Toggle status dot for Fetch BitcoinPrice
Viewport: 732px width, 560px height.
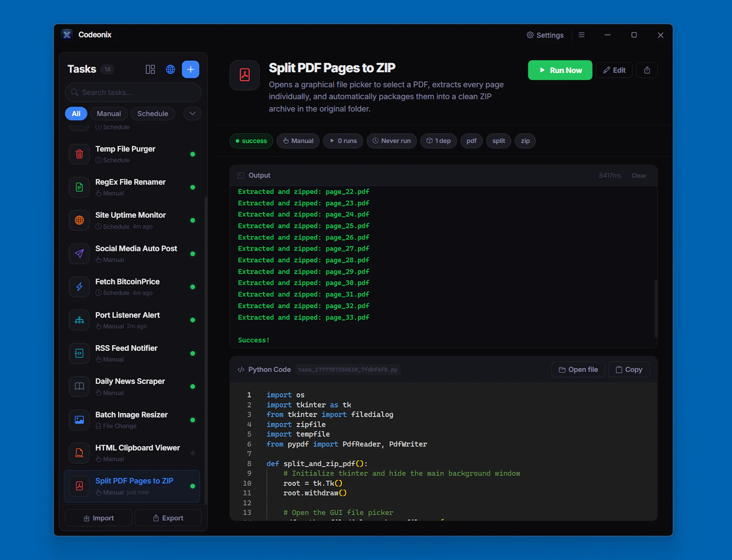(x=193, y=287)
